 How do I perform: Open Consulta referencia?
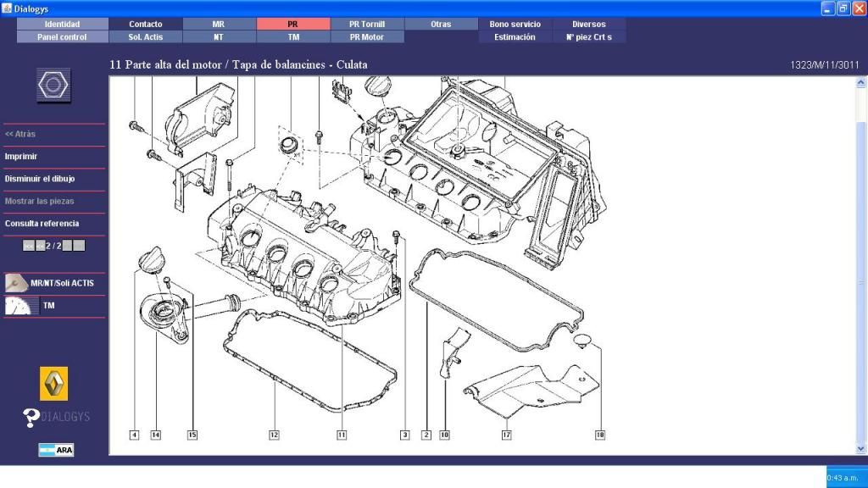[x=42, y=224]
